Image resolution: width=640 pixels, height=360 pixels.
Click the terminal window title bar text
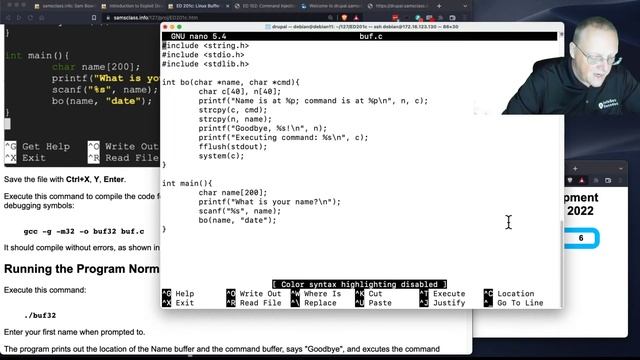click(x=364, y=27)
